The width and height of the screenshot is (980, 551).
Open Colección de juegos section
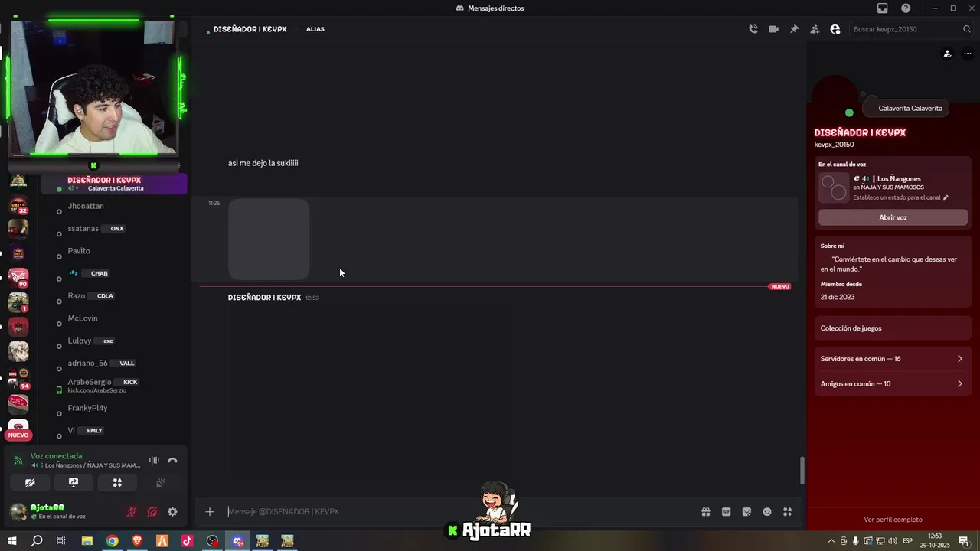893,328
